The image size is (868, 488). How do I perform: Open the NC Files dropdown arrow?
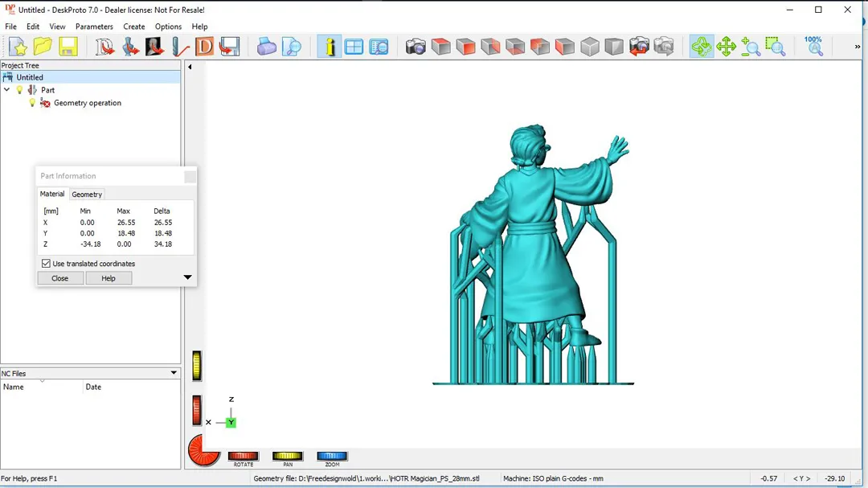(174, 373)
